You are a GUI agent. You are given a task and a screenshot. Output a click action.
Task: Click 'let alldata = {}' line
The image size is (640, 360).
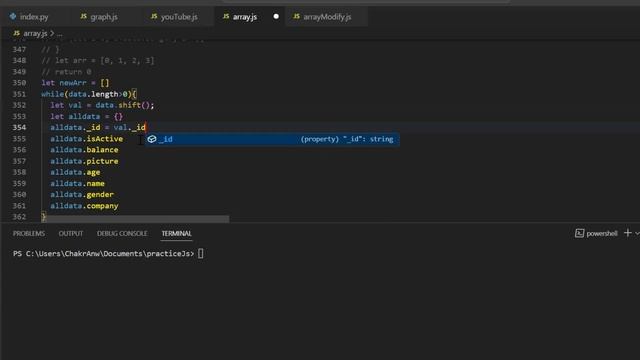[x=87, y=116]
